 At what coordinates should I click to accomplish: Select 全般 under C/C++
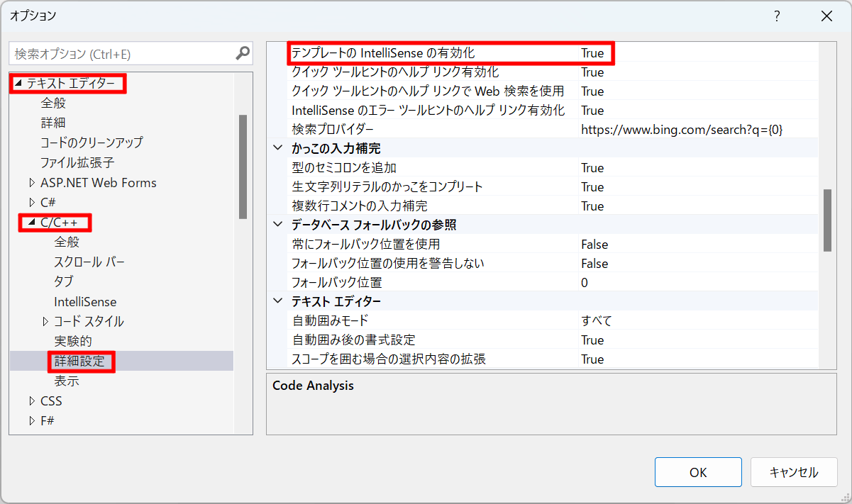click(67, 242)
